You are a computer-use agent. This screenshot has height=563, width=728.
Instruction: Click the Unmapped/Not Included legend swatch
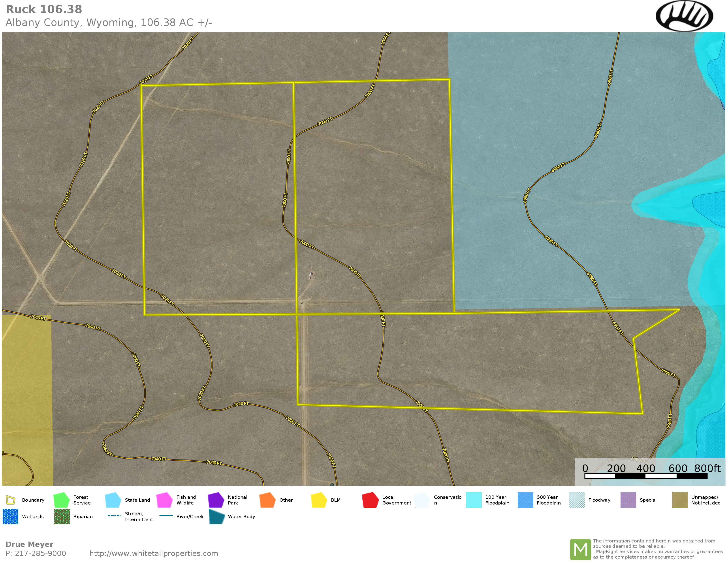[x=680, y=500]
